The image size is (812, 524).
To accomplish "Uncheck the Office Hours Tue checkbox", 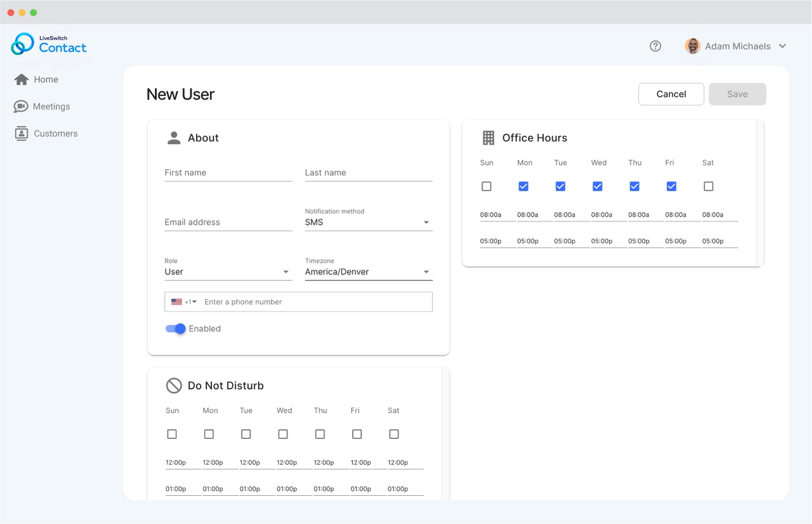I will click(561, 187).
